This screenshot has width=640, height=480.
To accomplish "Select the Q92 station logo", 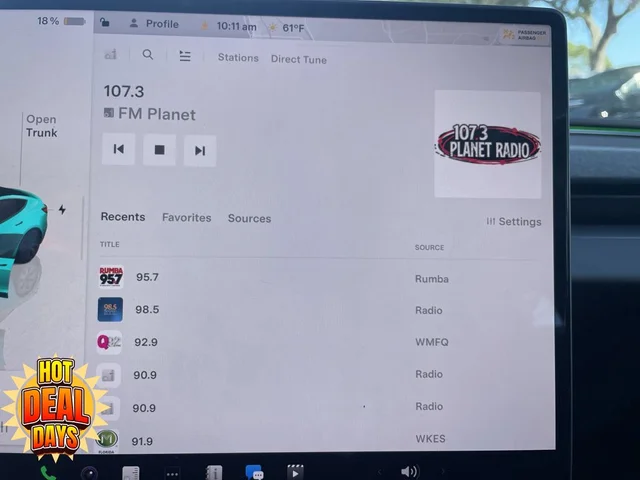I will 109,342.
